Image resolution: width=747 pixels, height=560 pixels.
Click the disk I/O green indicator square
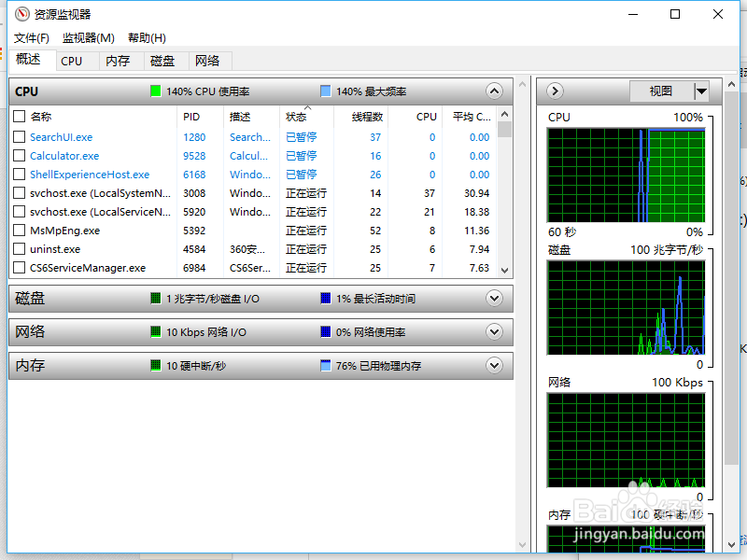click(155, 299)
